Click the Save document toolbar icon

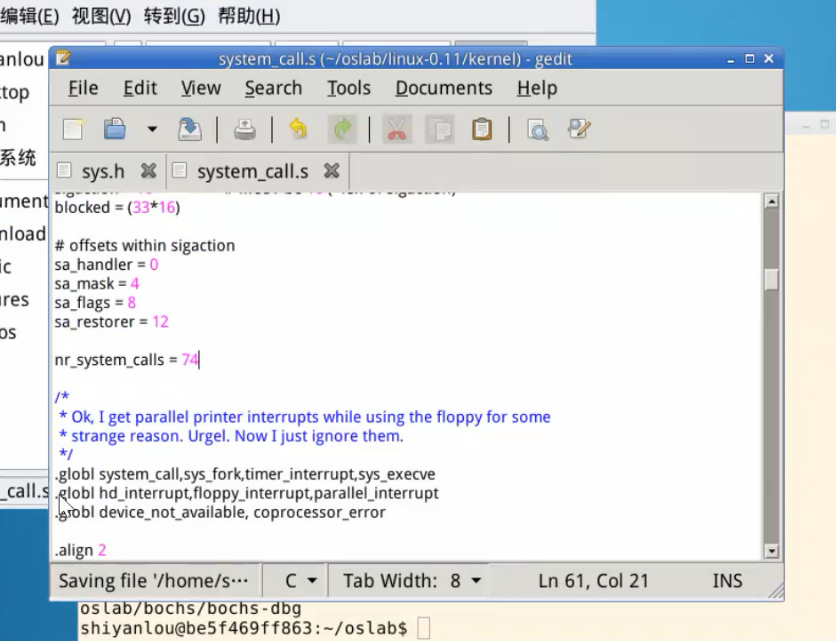pos(190,129)
